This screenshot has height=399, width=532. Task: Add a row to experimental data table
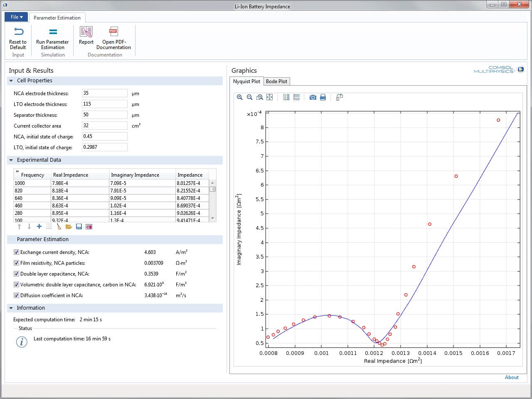[x=39, y=227]
